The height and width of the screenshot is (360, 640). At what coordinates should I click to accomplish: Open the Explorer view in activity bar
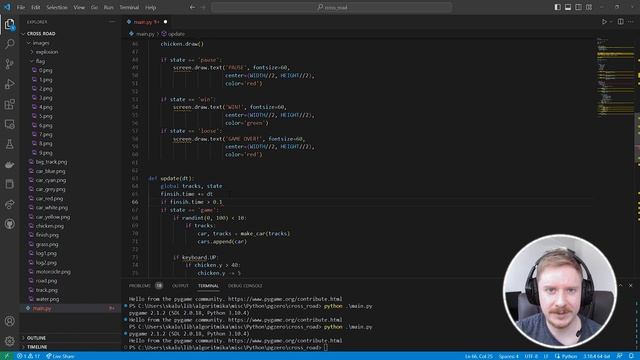point(9,24)
